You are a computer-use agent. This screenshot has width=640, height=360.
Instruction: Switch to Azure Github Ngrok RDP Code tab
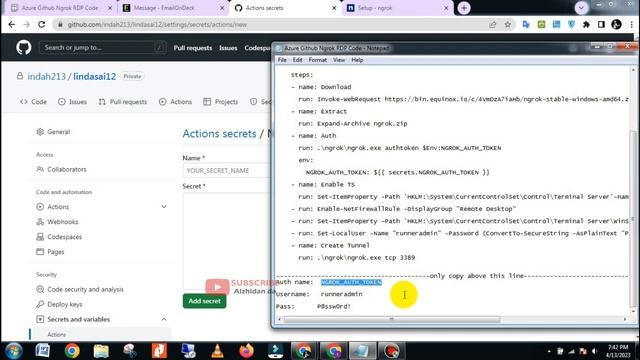pyautogui.click(x=61, y=8)
